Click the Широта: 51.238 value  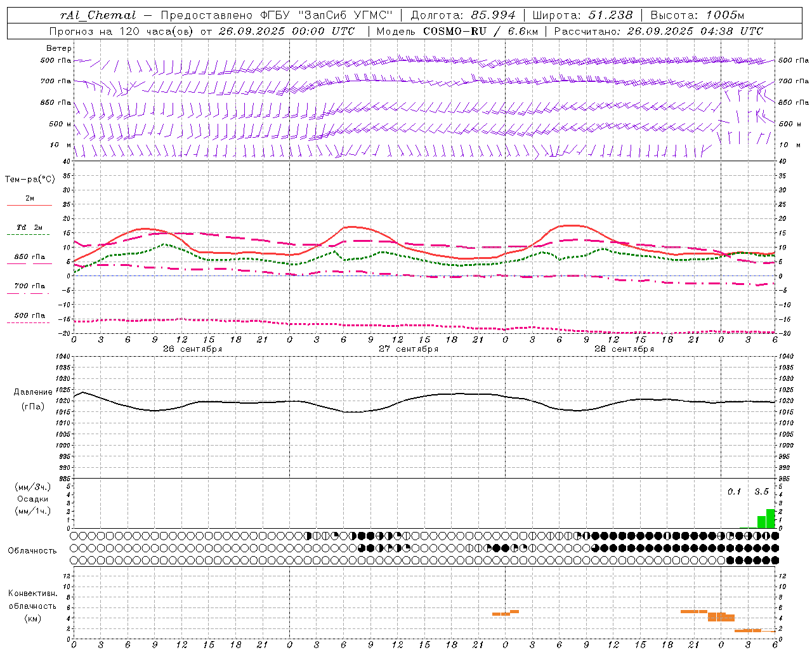(582, 15)
